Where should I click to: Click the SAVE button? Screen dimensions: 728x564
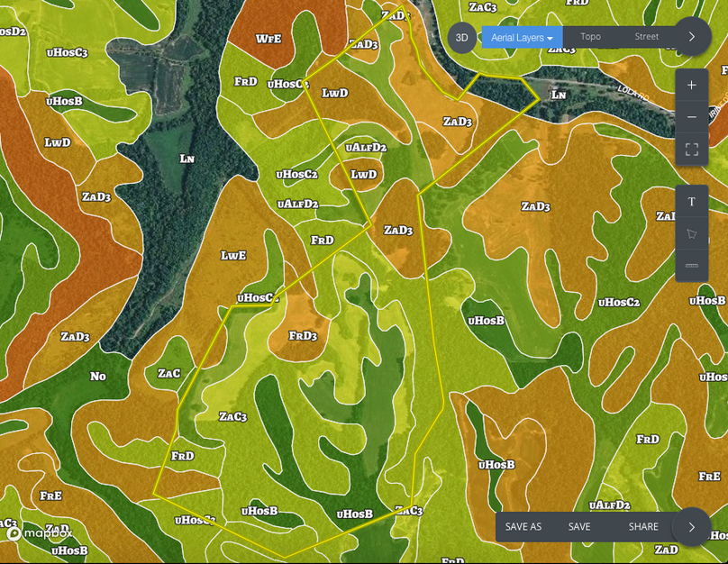click(579, 527)
